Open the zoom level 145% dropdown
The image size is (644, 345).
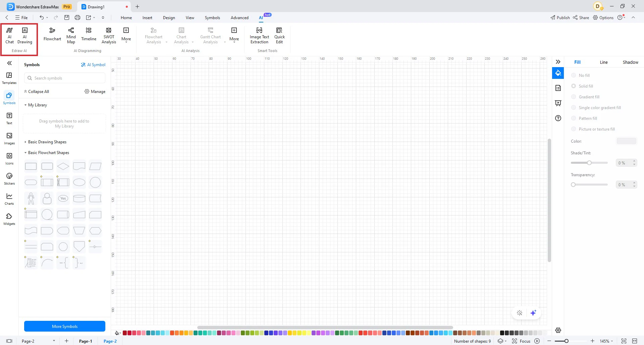(x=606, y=341)
